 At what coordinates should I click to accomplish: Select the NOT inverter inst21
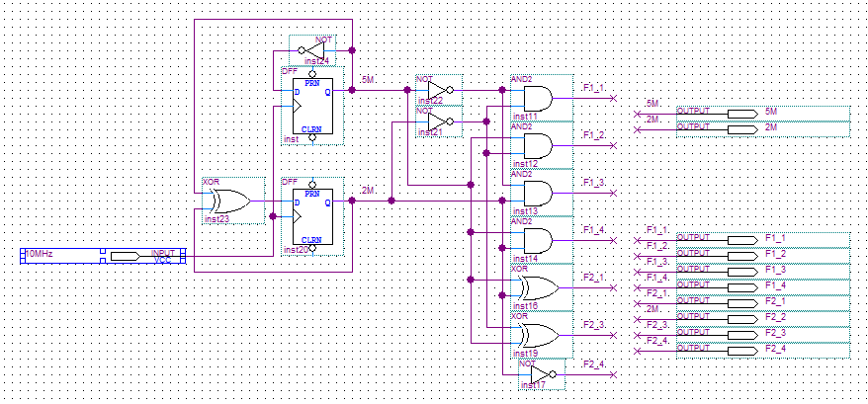pos(439,121)
